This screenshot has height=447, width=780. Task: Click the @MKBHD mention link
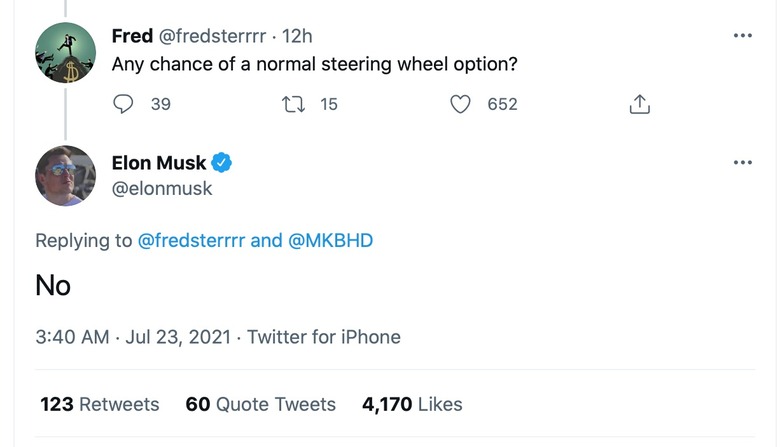click(331, 241)
